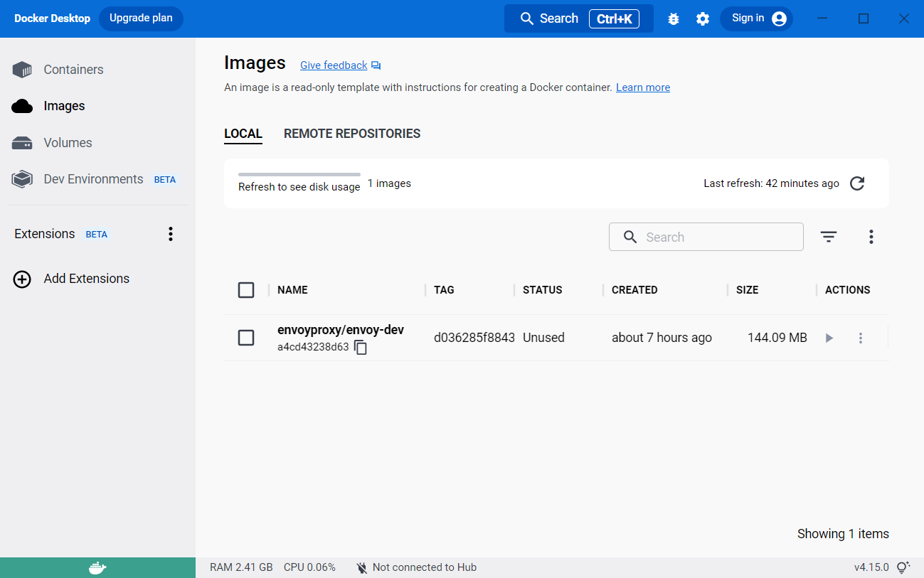Run the envoyproxy/envoy-dev image
Viewport: 924px width, 578px height.
[829, 338]
